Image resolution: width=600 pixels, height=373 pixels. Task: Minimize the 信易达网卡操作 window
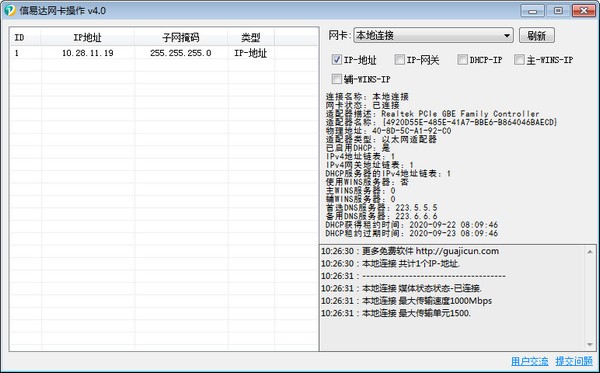pos(532,11)
